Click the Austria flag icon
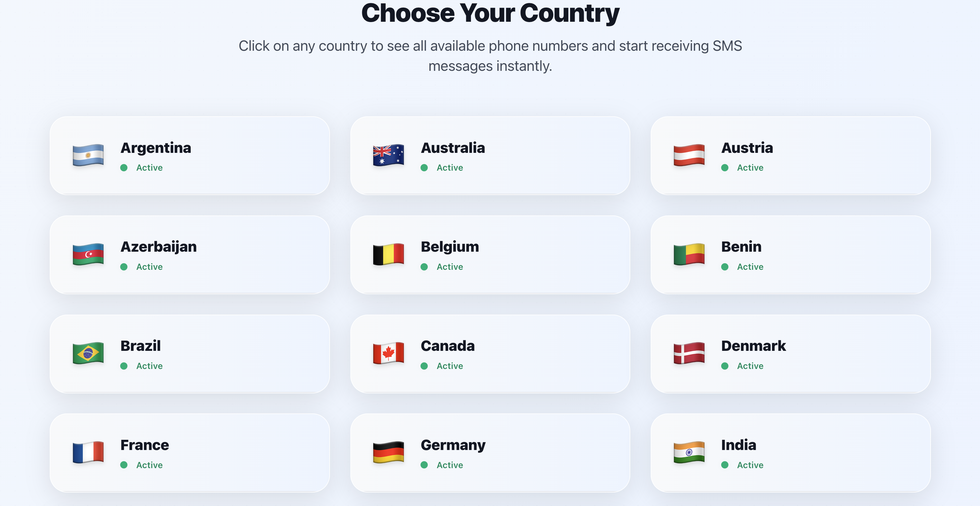Image resolution: width=980 pixels, height=506 pixels. (689, 155)
